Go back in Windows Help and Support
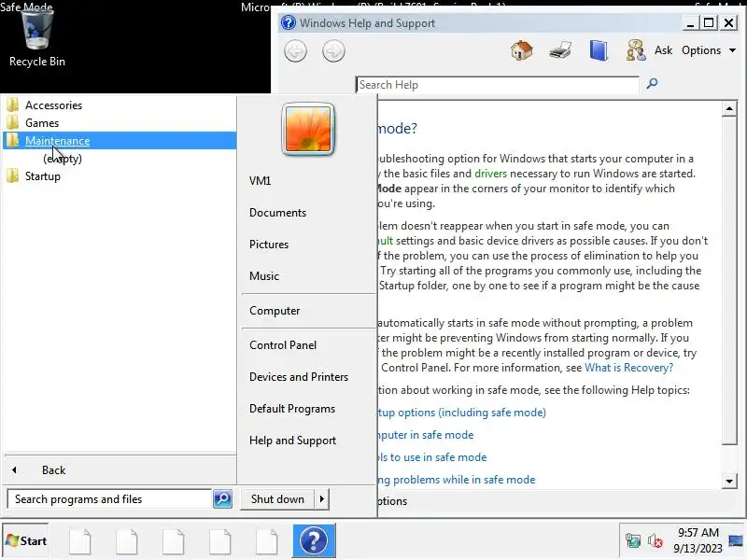This screenshot has height=560, width=747. pyautogui.click(x=295, y=51)
